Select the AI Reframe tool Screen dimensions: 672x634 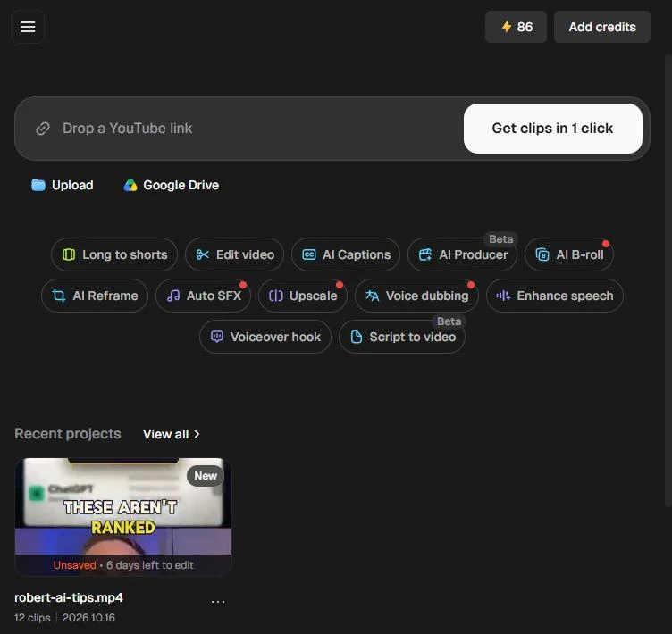pyautogui.click(x=95, y=296)
